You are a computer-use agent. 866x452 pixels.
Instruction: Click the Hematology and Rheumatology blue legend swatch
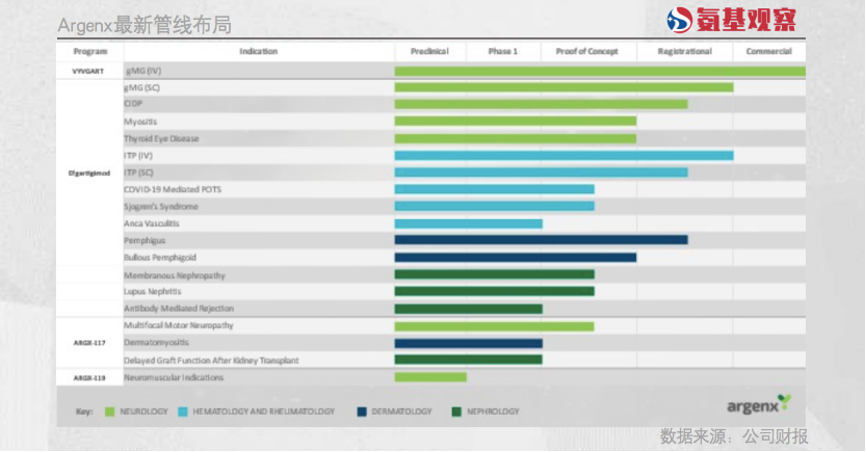[183, 412]
